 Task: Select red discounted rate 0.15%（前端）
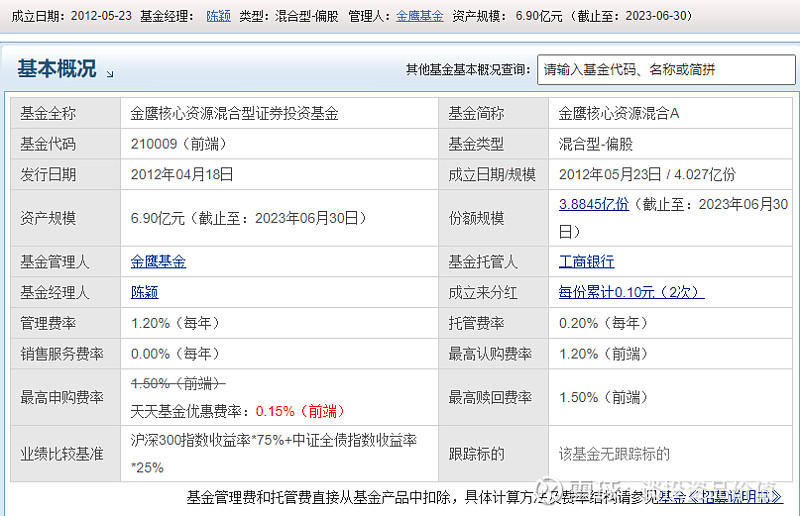(301, 411)
